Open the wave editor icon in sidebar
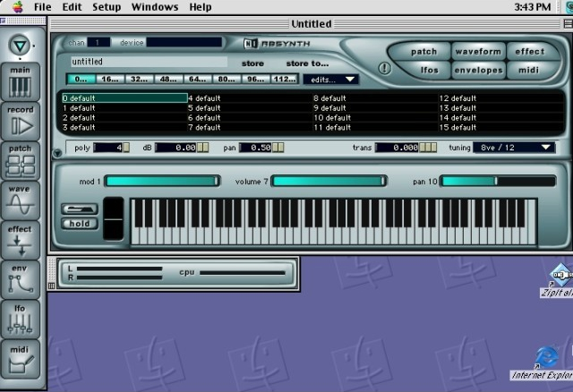 pos(20,200)
